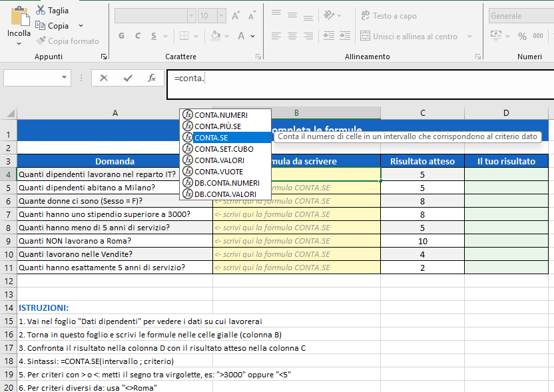Choose CONTA.NUMERI from autocomplete list
The image size is (554, 392).
tap(226, 115)
